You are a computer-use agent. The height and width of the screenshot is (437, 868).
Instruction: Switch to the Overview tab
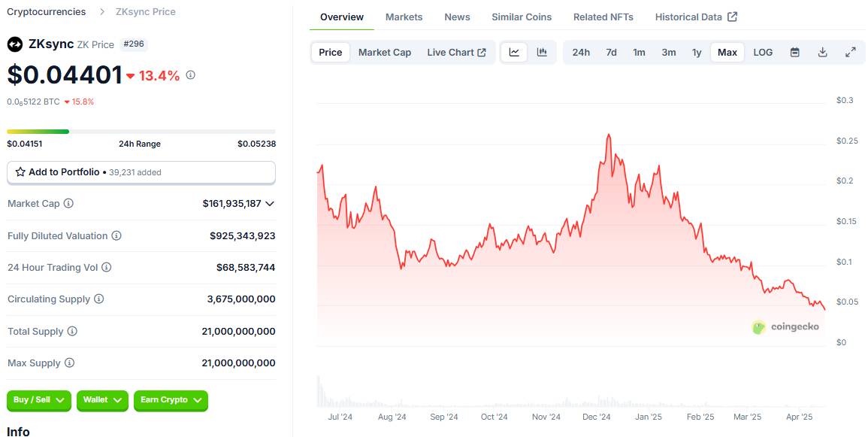coord(342,17)
